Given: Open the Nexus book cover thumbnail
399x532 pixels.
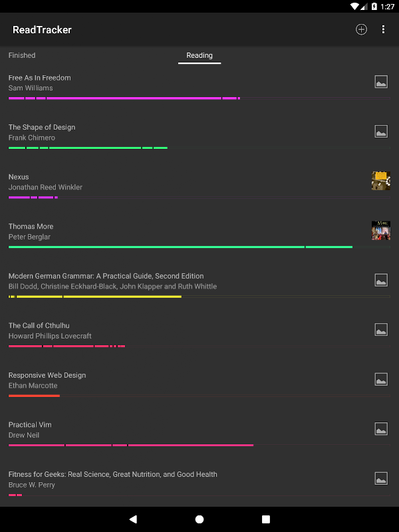Looking at the screenshot, I should pos(381,181).
